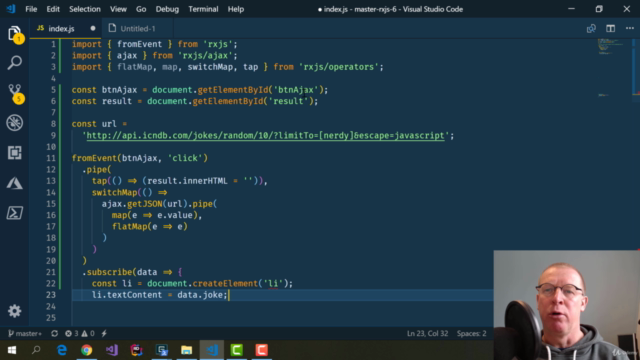Open the Manage gear icon
This screenshot has width=640, height=360.
(15, 311)
